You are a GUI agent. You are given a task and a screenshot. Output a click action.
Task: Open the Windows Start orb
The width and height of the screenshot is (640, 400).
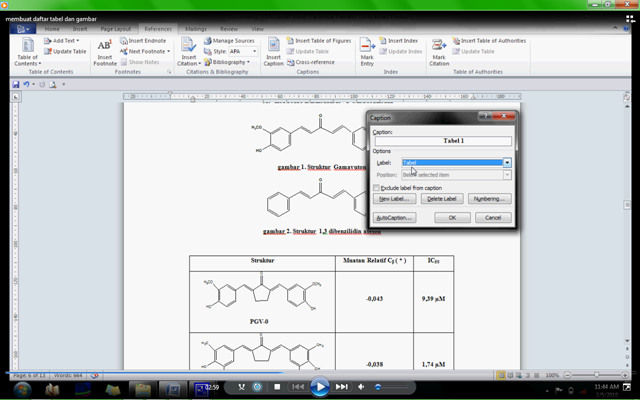(x=22, y=389)
